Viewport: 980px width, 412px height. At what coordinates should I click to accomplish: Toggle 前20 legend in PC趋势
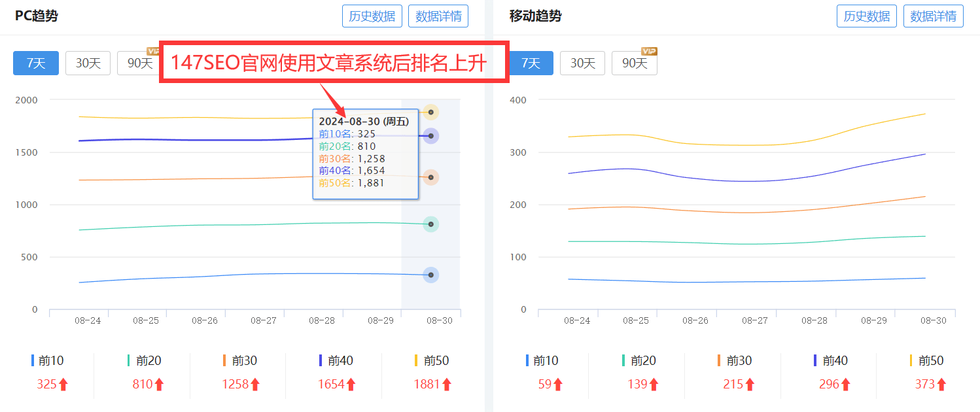coord(144,360)
